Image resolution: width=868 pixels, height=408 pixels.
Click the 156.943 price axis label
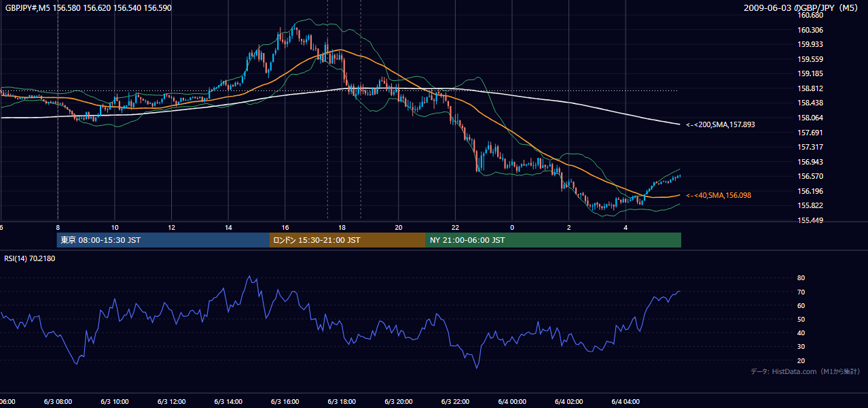(x=811, y=162)
